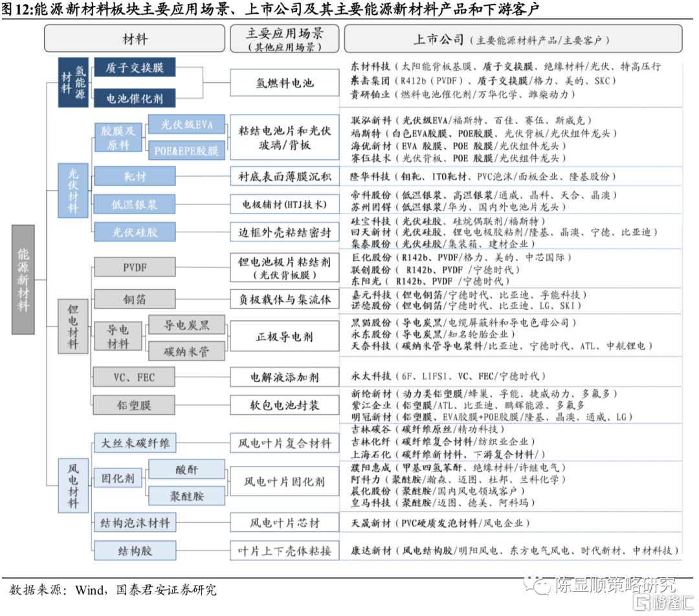This screenshot has height=616, width=699.
Task: Select the 衬底表面薄膜沉积 application box
Action: [x=284, y=177]
